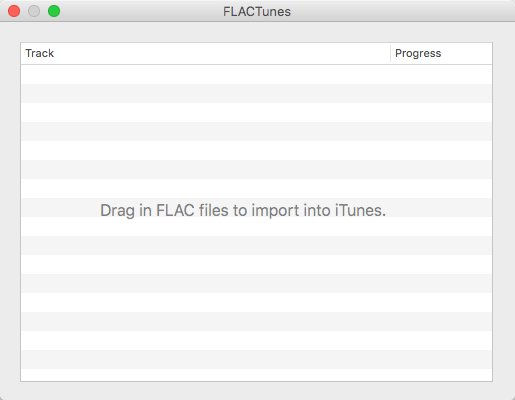Click the divider between Track and Progress headers
This screenshot has height=400, width=515.
tap(390, 53)
